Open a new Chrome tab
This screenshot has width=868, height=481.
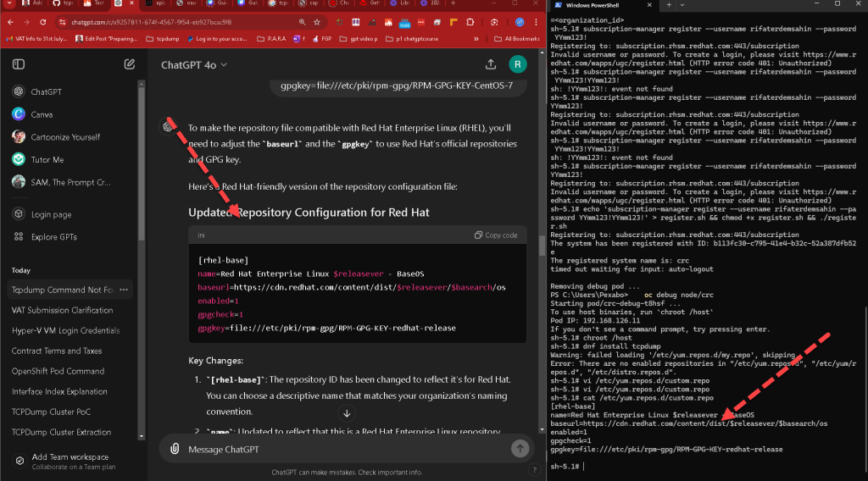pos(453,3)
